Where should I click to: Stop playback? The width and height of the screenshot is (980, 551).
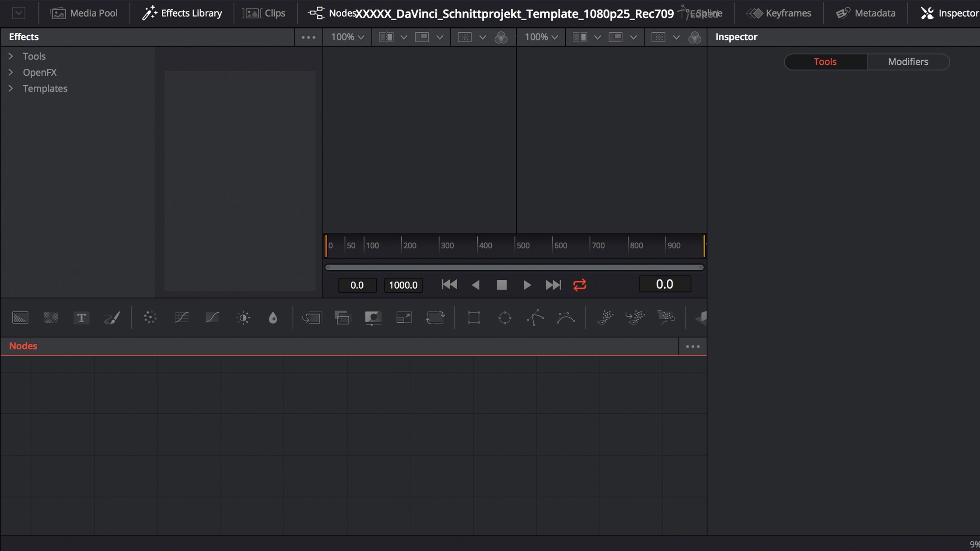tap(502, 285)
